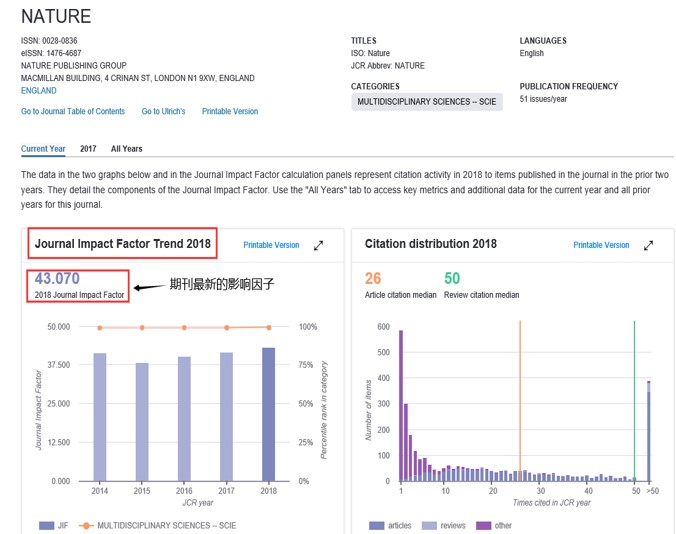This screenshot has width=676, height=534.
Task: Select the ISSN: 0028-0836 text
Action: click(49, 41)
